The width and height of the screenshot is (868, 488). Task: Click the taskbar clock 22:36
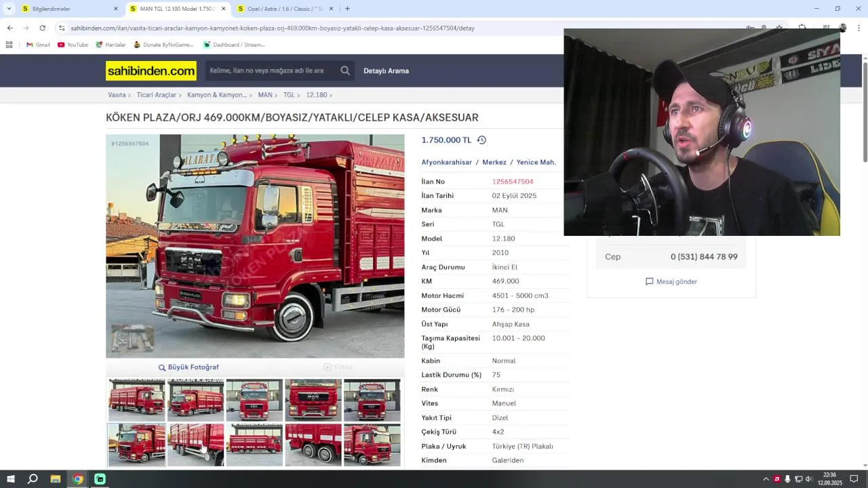(829, 475)
